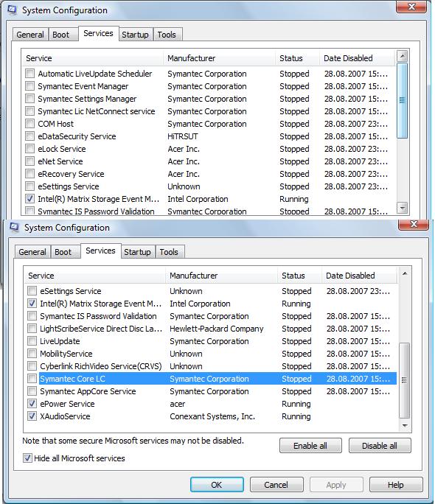Sort by Date Disabled column in lower window

pyautogui.click(x=359, y=276)
